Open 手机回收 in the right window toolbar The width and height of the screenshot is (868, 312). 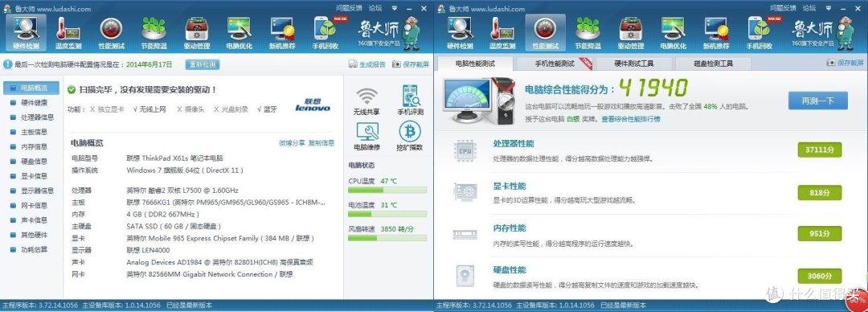coord(759,33)
